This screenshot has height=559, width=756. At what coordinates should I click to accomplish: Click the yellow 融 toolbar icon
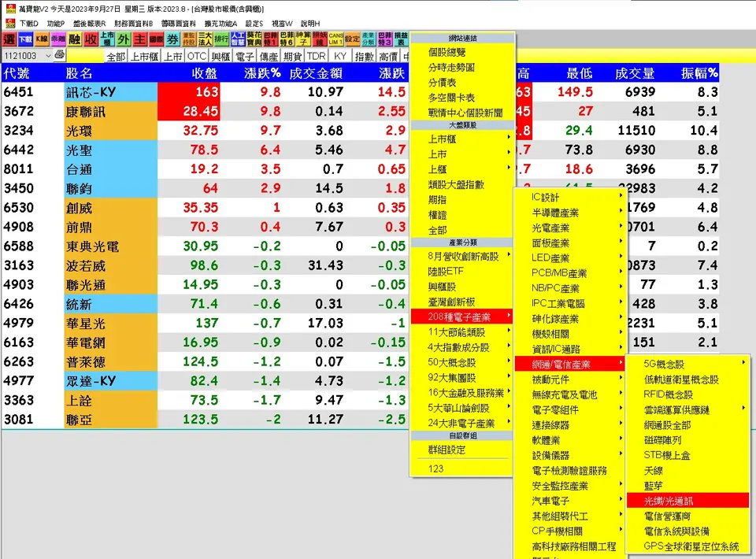coord(75,39)
